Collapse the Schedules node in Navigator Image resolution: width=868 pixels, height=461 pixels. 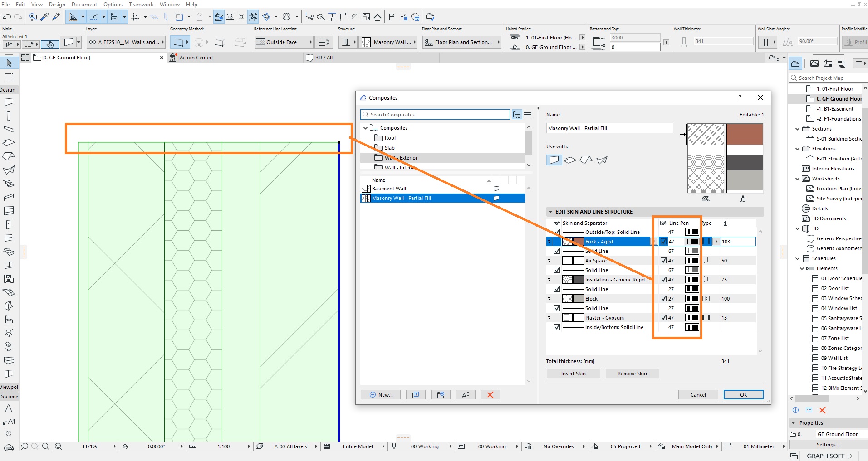tap(798, 258)
